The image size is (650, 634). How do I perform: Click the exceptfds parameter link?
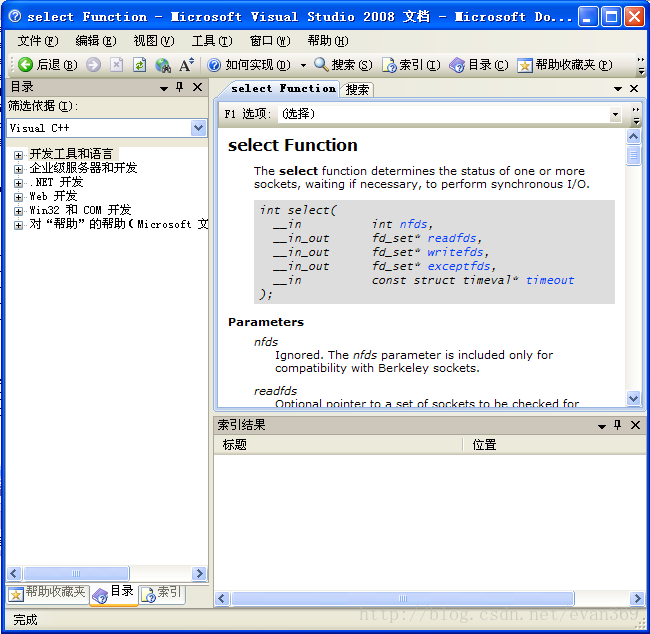459,266
